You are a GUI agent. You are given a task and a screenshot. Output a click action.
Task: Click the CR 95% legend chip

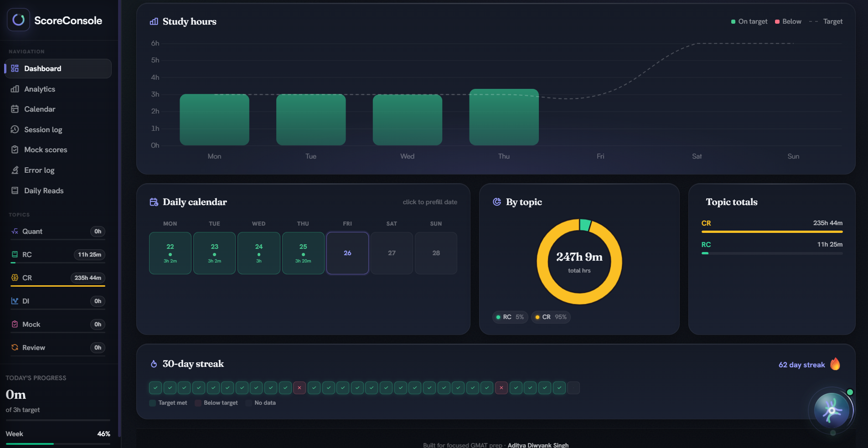[551, 317]
